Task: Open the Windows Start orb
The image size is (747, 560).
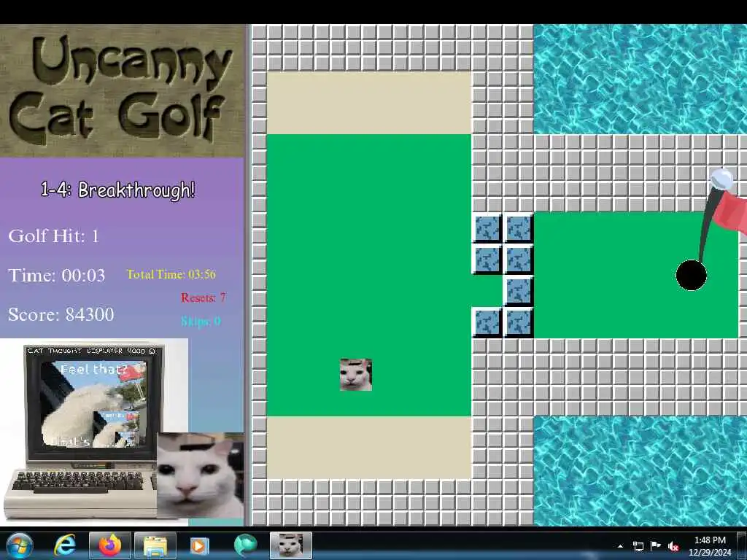Action: click(20, 545)
